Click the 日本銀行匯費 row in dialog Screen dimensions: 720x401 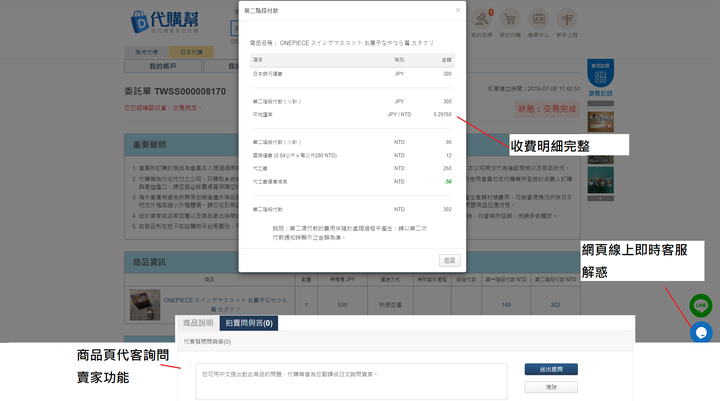(x=352, y=74)
